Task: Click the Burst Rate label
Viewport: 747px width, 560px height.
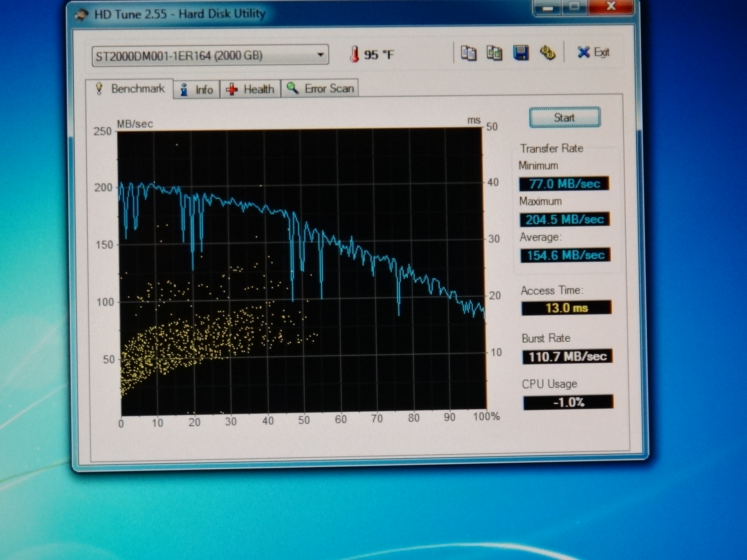Action: click(x=546, y=338)
